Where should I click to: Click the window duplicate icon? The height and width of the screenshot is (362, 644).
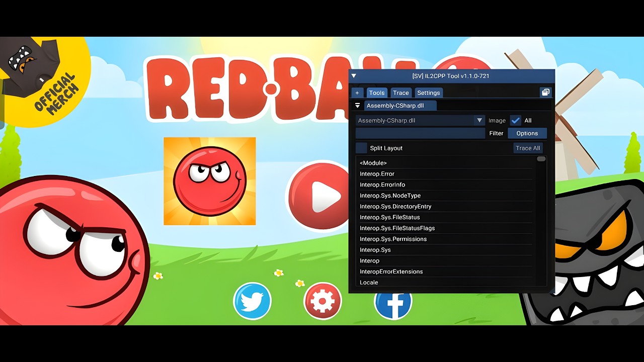tap(545, 93)
